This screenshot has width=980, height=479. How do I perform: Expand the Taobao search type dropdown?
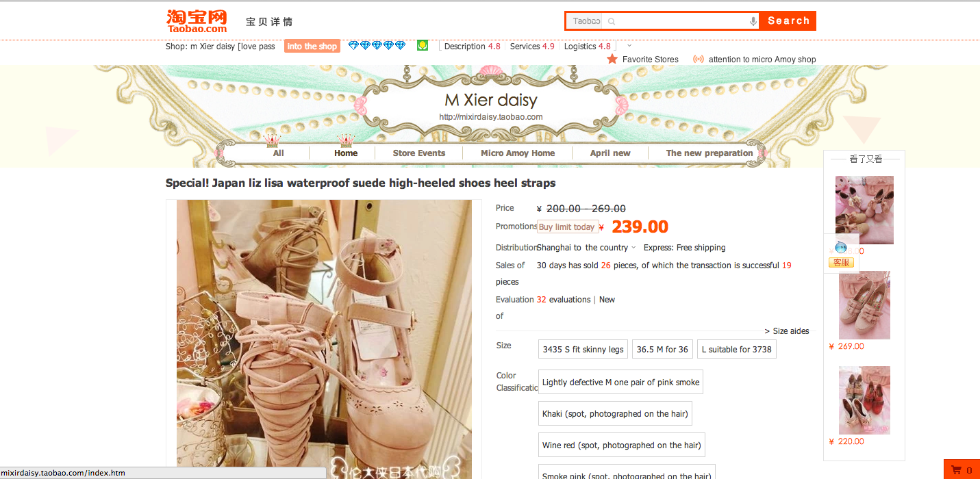tap(586, 21)
